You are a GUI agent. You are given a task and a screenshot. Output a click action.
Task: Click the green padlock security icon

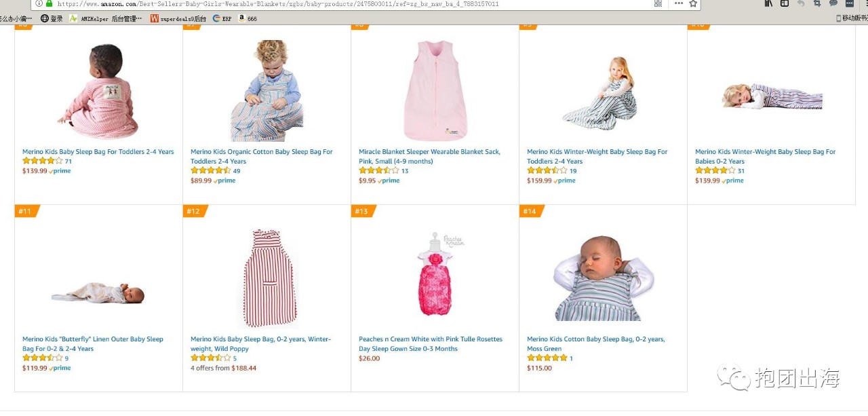(x=49, y=3)
